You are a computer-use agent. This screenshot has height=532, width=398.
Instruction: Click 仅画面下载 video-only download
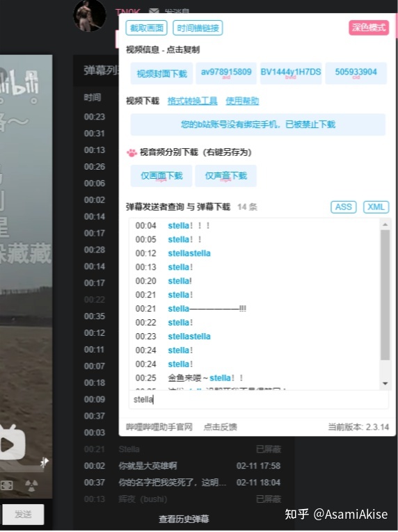click(x=161, y=176)
